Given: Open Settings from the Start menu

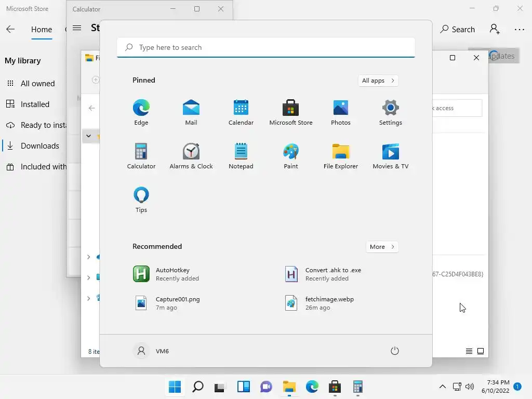Looking at the screenshot, I should 391,112.
